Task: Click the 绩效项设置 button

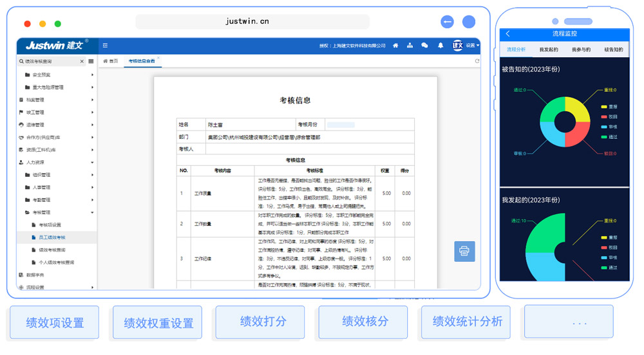Action: point(55,322)
